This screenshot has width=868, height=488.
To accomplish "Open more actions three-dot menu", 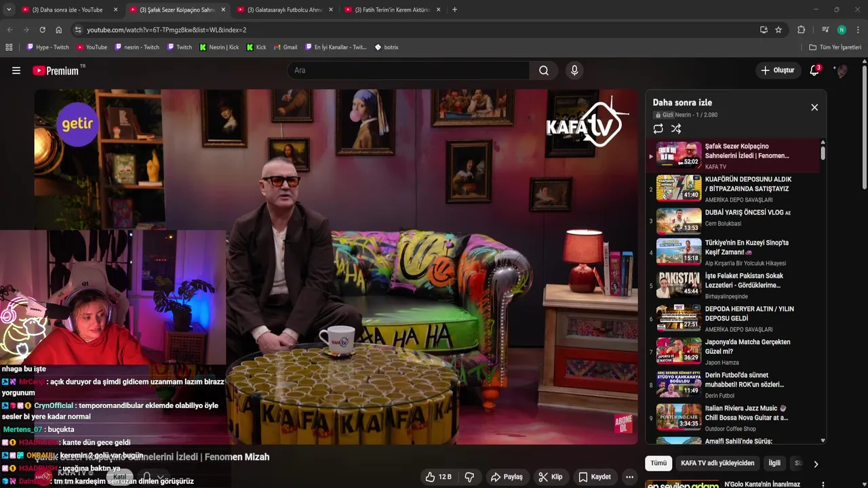I will 629,477.
